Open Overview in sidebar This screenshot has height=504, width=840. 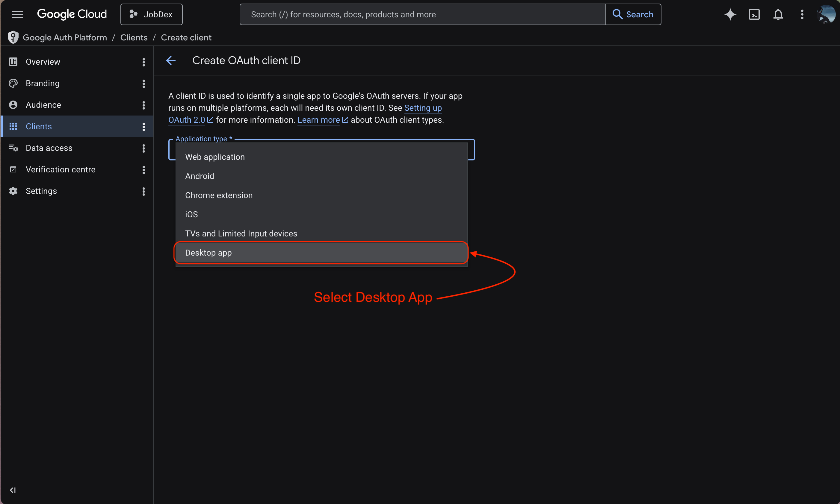pos(77,62)
